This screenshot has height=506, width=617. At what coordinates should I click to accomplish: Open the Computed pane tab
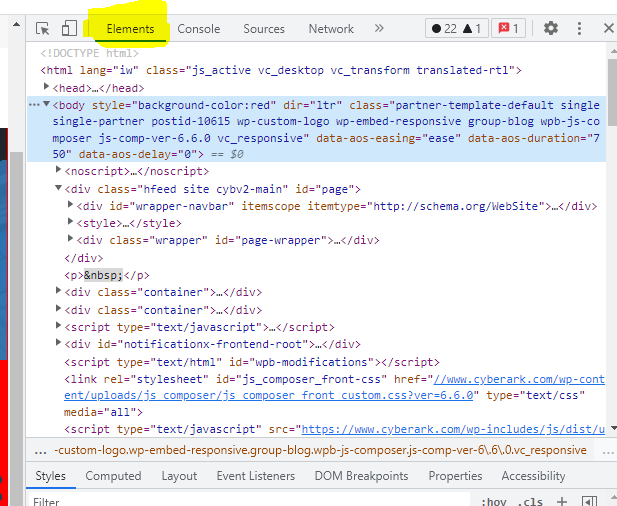tap(113, 476)
